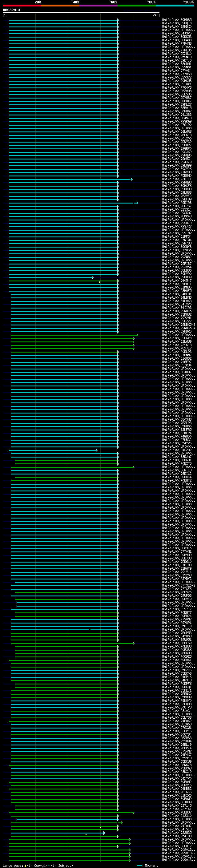Click the UniRef100_O23314 label

click(177, 210)
